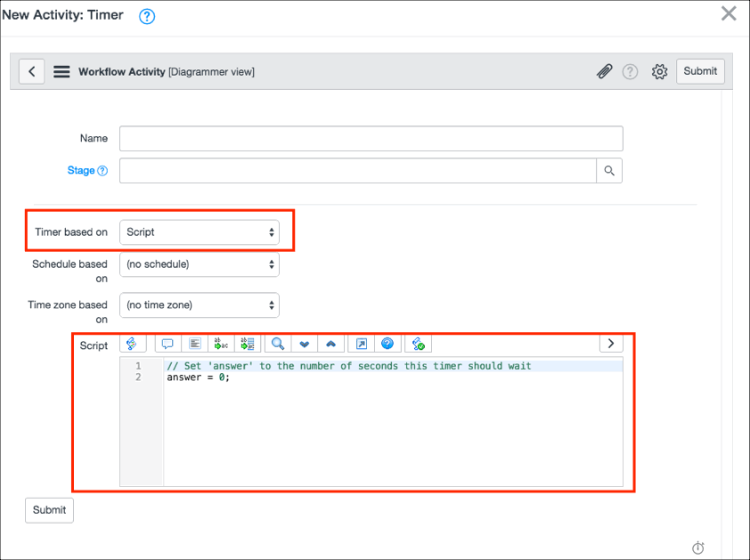750x560 pixels.
Task: Toggle comment on the script line
Action: (169, 343)
